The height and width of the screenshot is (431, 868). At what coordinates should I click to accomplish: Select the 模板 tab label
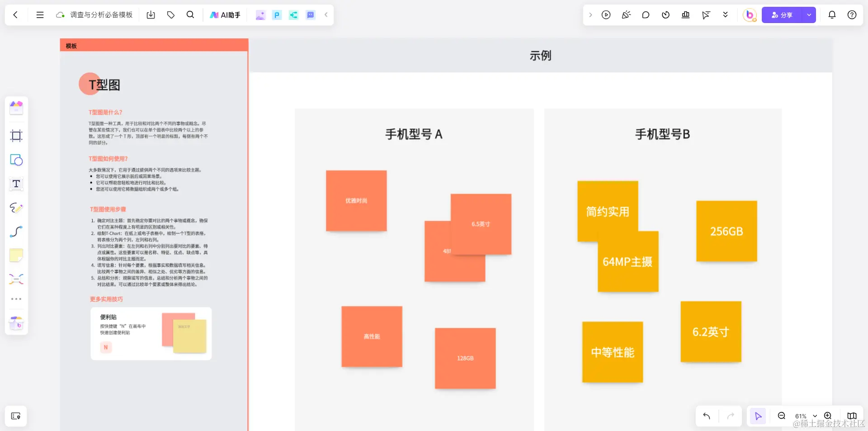pyautogui.click(x=71, y=46)
